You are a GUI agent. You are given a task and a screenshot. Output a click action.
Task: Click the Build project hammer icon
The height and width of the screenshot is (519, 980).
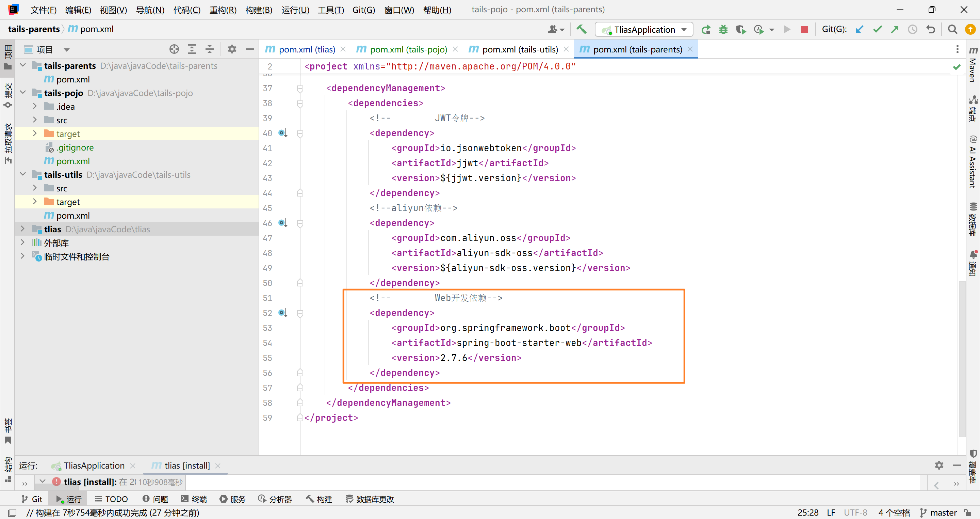click(581, 29)
